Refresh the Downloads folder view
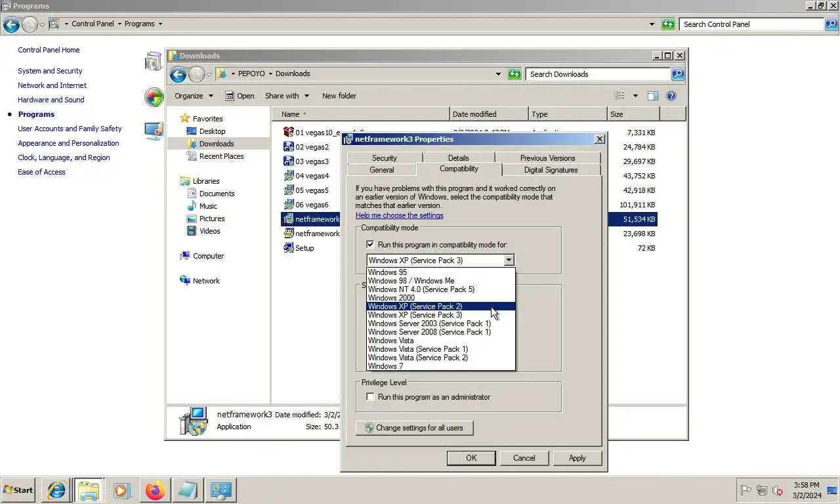Viewport: 840px width, 504px height. pos(514,74)
